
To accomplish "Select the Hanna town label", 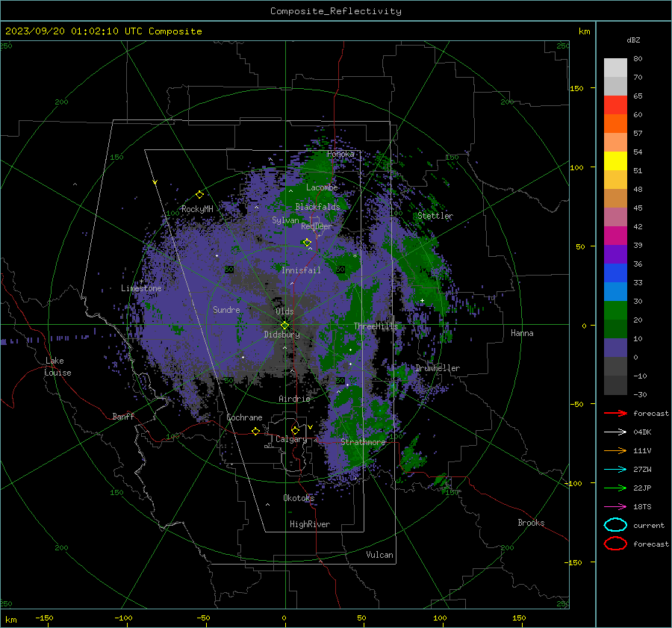I will click(522, 333).
